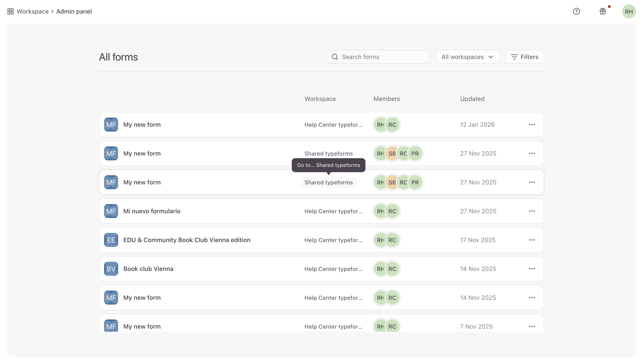
Task: Navigate to Shared typeforms workspace link
Action: click(328, 182)
